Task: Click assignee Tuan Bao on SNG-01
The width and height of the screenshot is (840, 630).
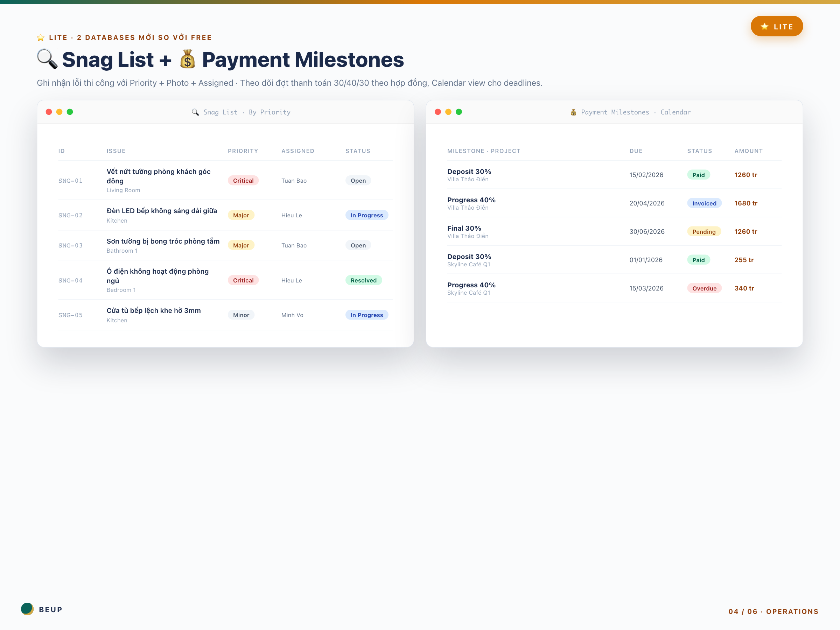Action: [294, 181]
